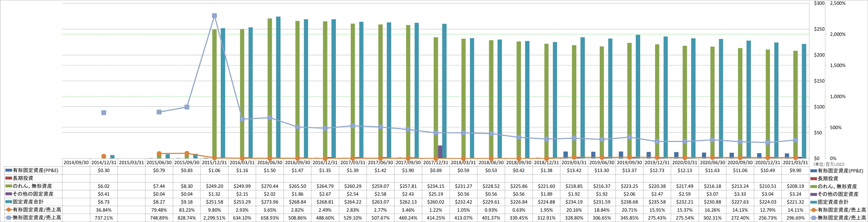Select the 2016/06/30 date label

tap(270, 162)
